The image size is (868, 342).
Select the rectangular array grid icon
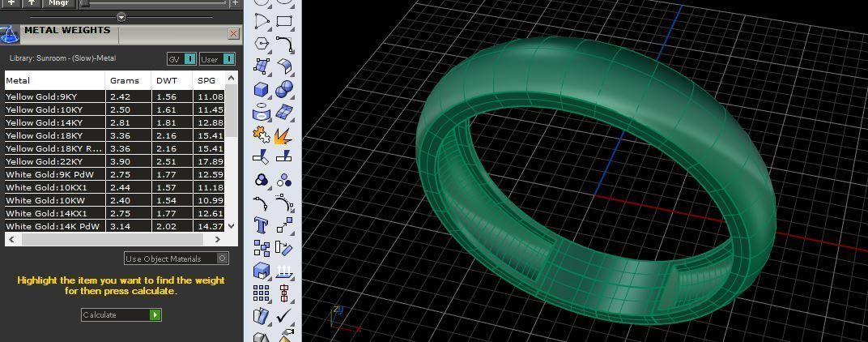[262, 293]
